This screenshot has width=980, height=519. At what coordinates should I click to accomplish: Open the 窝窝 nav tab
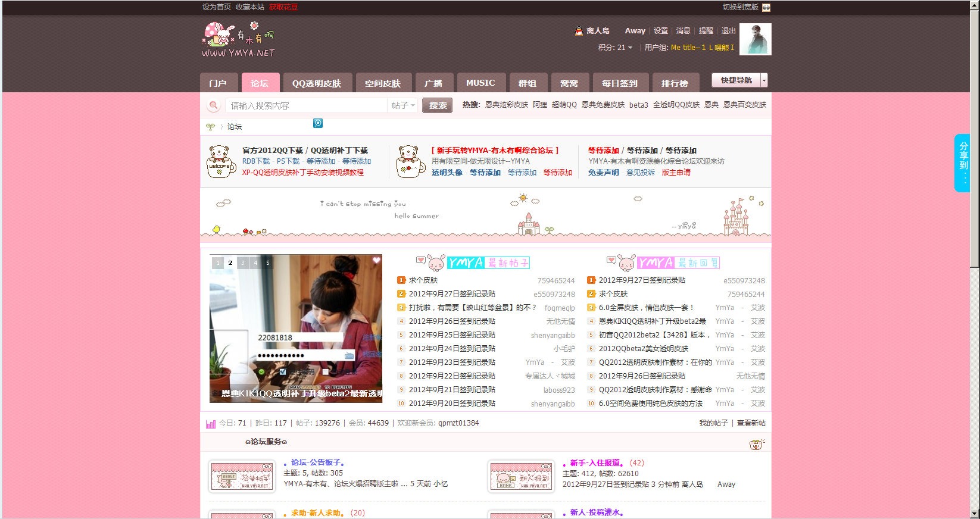click(569, 83)
